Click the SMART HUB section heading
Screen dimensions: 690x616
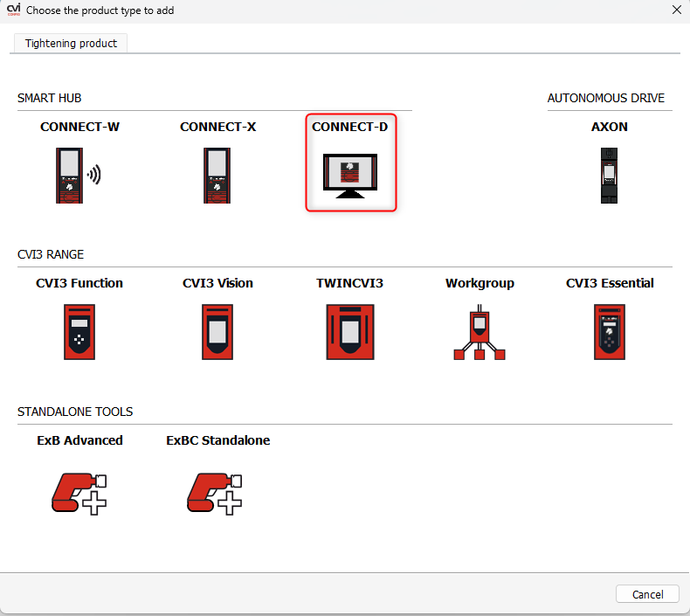coord(49,98)
